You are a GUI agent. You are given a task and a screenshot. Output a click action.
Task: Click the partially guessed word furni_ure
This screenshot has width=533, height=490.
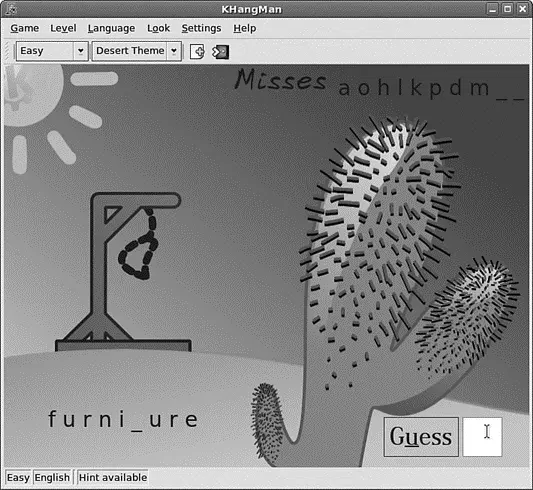[123, 420]
